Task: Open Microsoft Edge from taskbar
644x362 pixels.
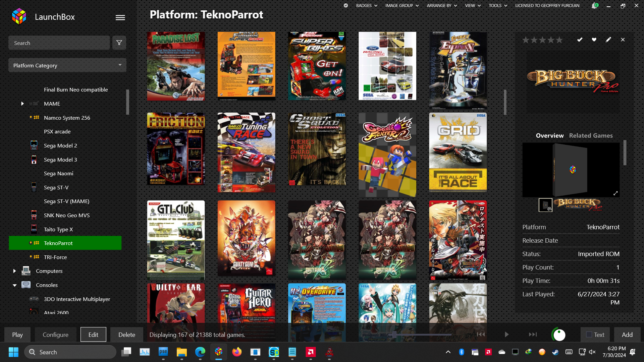Action: pyautogui.click(x=200, y=352)
